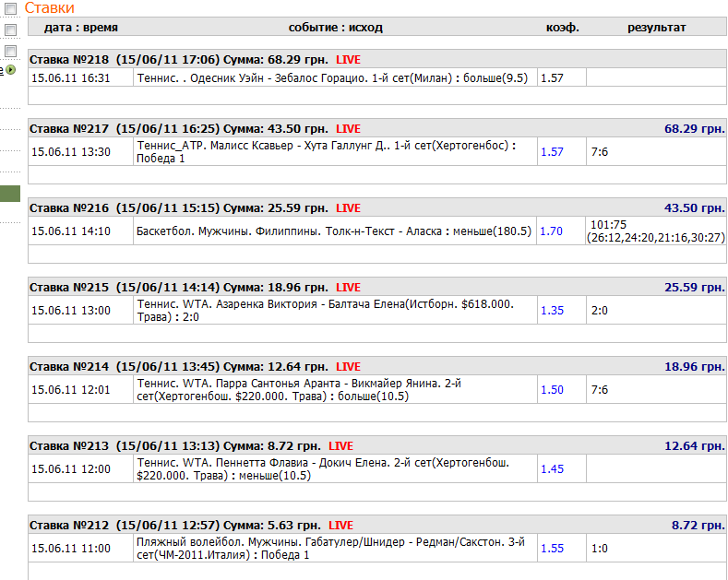
Task: Open coefficient 1.35 for Азаренка match
Action: tap(552, 311)
